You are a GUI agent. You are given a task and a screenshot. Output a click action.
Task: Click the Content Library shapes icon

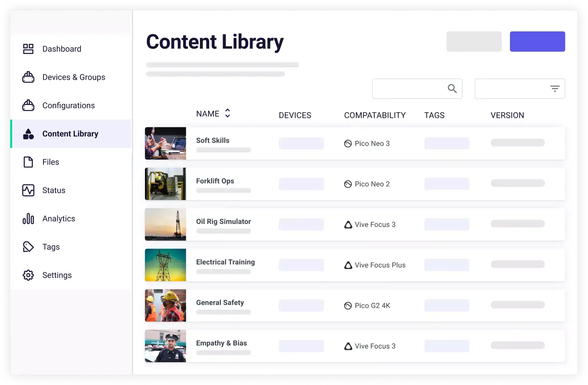28,134
